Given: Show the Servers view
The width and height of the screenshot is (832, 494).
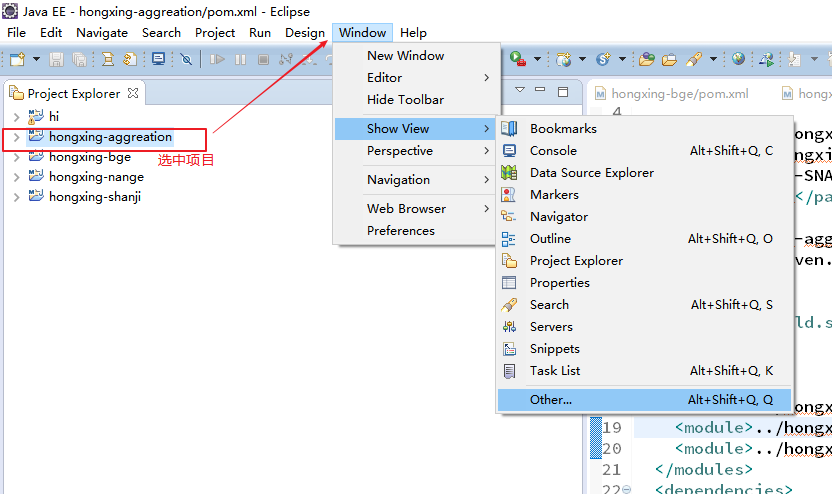Looking at the screenshot, I should click(x=644, y=327).
